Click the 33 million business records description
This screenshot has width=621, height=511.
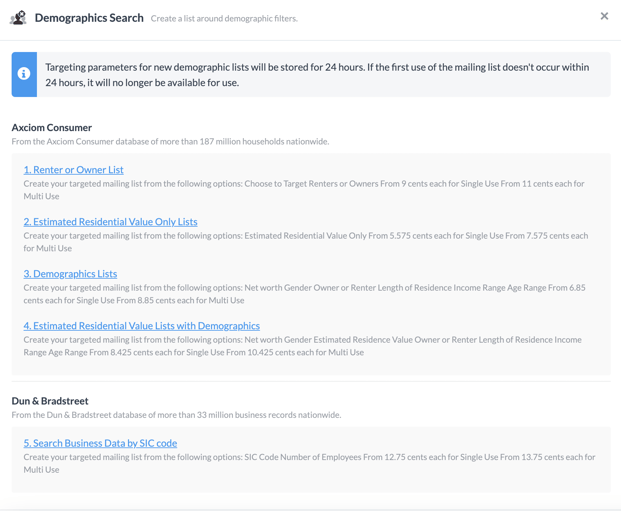(176, 415)
